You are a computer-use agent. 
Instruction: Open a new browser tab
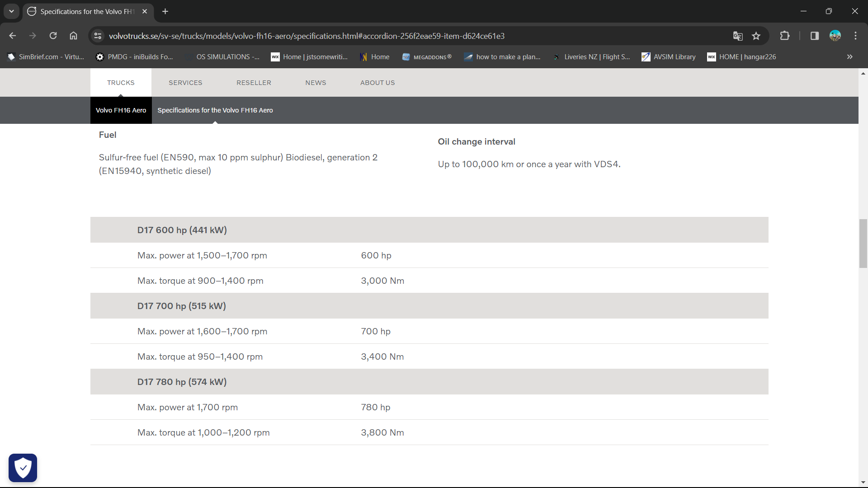click(x=165, y=11)
